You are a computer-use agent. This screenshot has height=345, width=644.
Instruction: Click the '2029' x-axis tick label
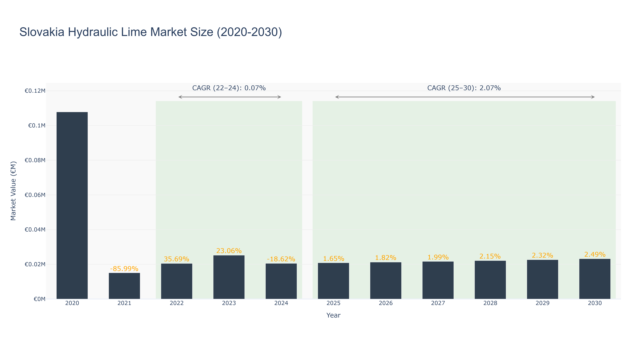pyautogui.click(x=542, y=303)
